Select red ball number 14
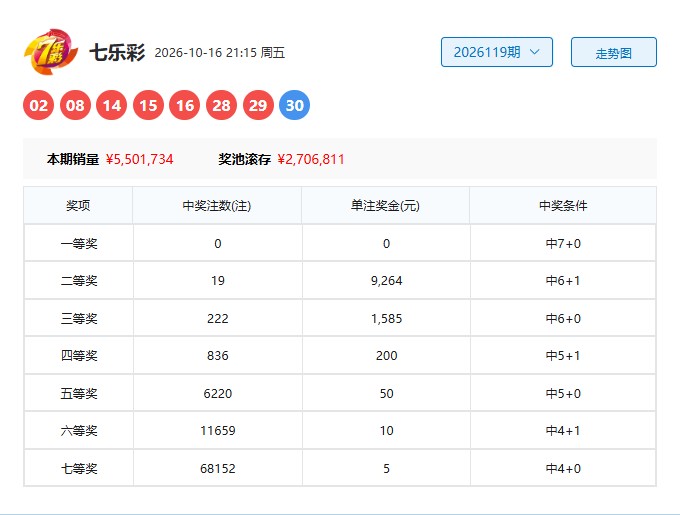Viewport: 680px width, 515px height. tap(111, 105)
